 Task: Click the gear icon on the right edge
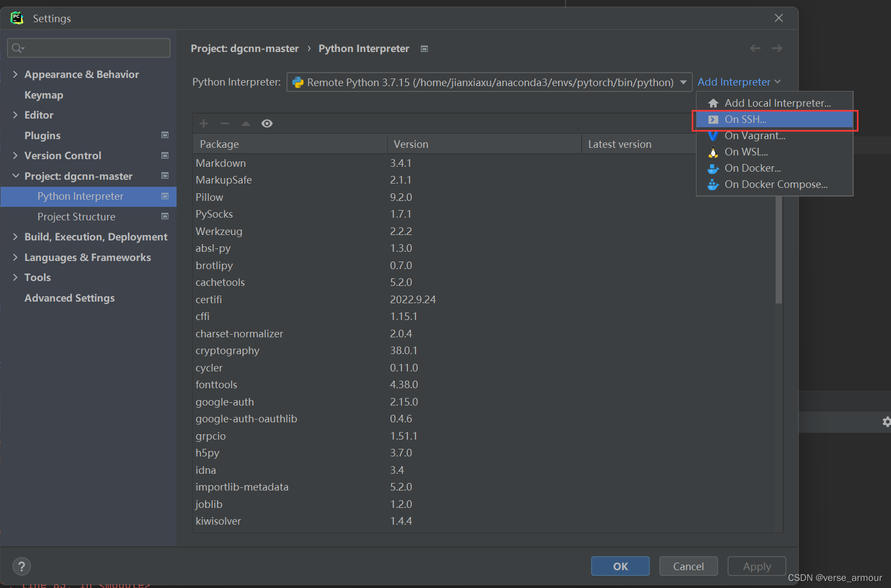(887, 422)
